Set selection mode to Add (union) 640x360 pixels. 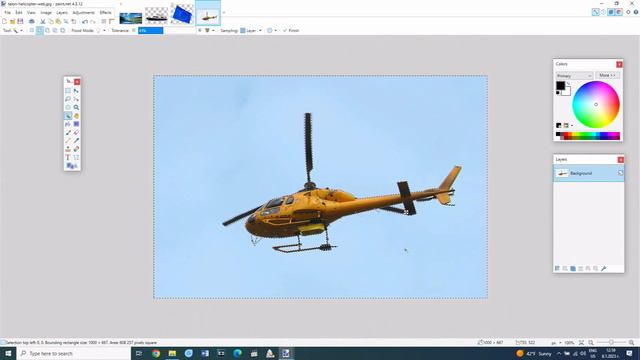coord(40,31)
